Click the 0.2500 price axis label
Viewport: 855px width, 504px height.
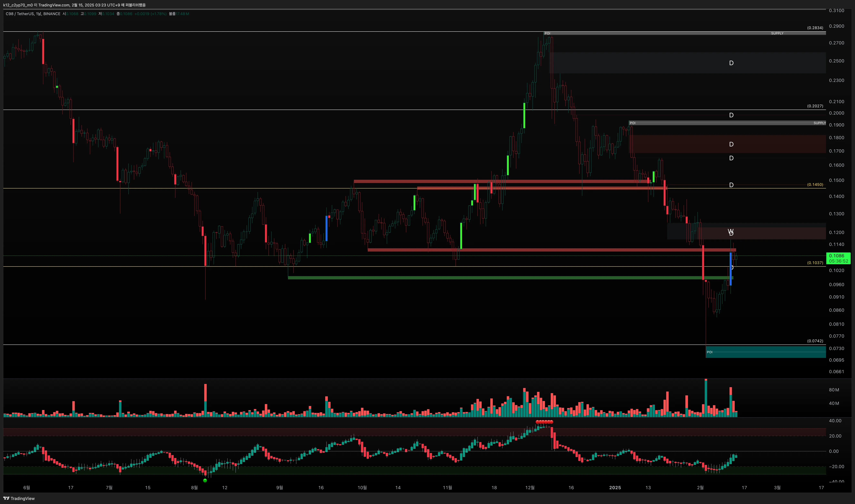click(836, 61)
